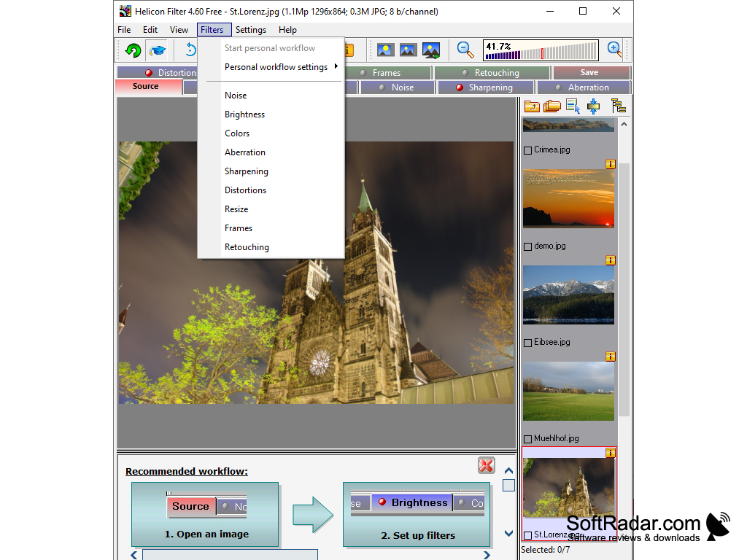Switch to the Source tab
Image resolution: width=747 pixels, height=560 pixels.
(x=149, y=86)
